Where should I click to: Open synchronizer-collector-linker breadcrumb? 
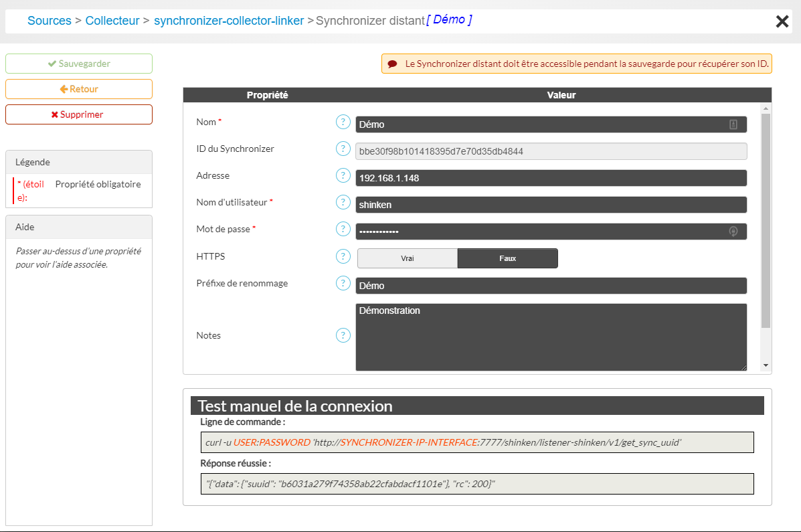tap(229, 21)
